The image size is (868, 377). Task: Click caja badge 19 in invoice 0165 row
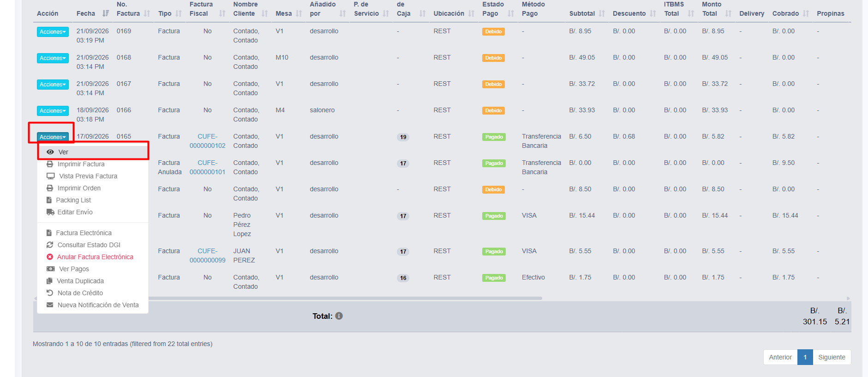pos(403,137)
